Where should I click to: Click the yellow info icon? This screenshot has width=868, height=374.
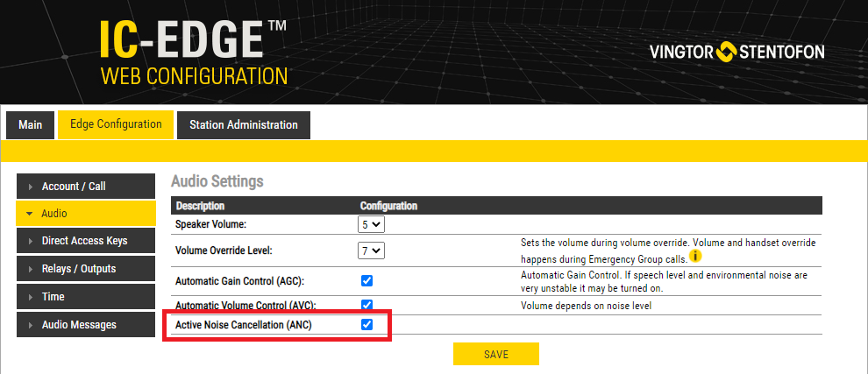[x=695, y=257]
